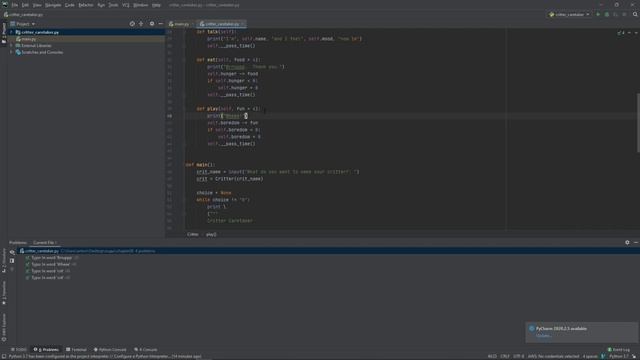Click the critter_caretaker.py navigation bar breadcrumb
The width and height of the screenshot is (640, 360).
tap(24, 15)
